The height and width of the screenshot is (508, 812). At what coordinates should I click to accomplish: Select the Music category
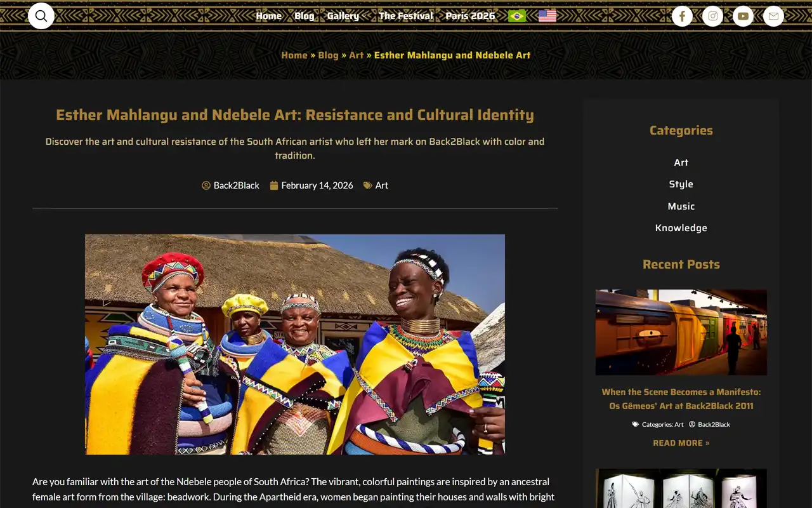pos(681,206)
